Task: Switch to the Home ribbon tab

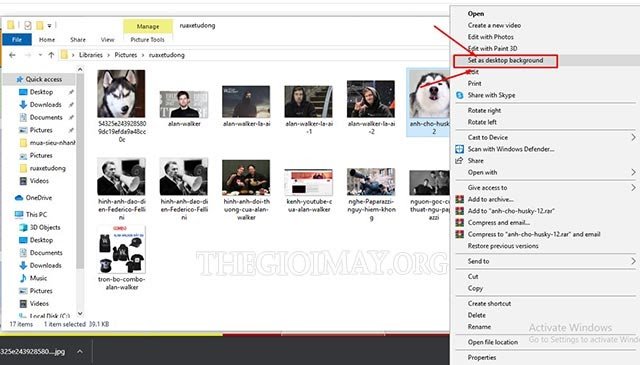Action: coord(47,40)
